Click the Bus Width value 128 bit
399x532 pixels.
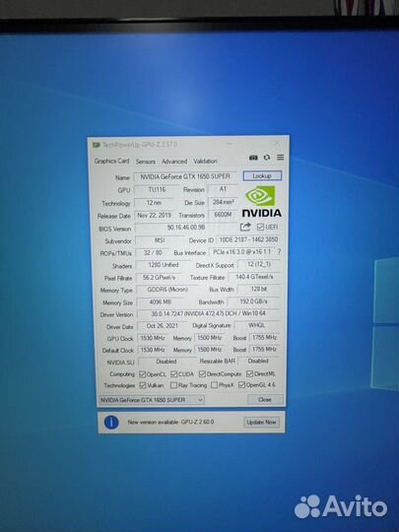[259, 289]
